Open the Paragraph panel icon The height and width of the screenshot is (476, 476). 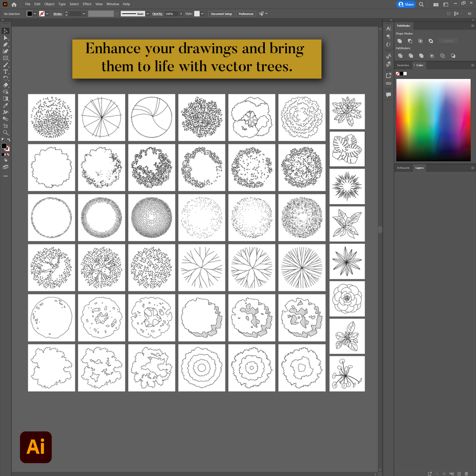pos(388,36)
